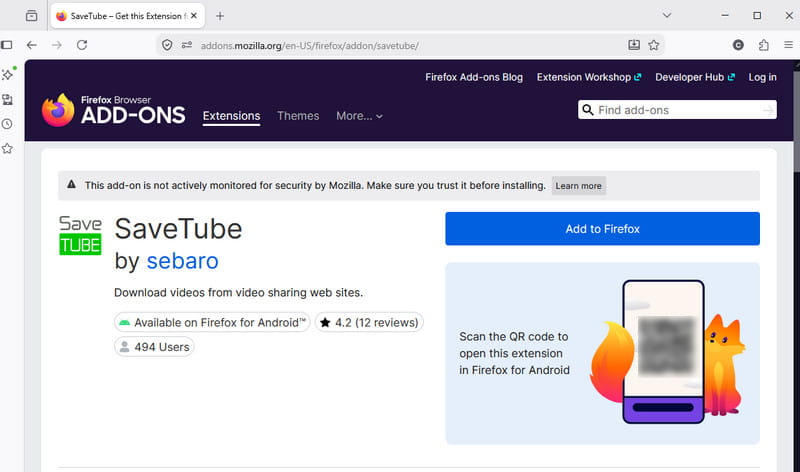Viewport: 800px width, 472px height.
Task: Toggle the browser sidebar button
Action: (x=7, y=45)
